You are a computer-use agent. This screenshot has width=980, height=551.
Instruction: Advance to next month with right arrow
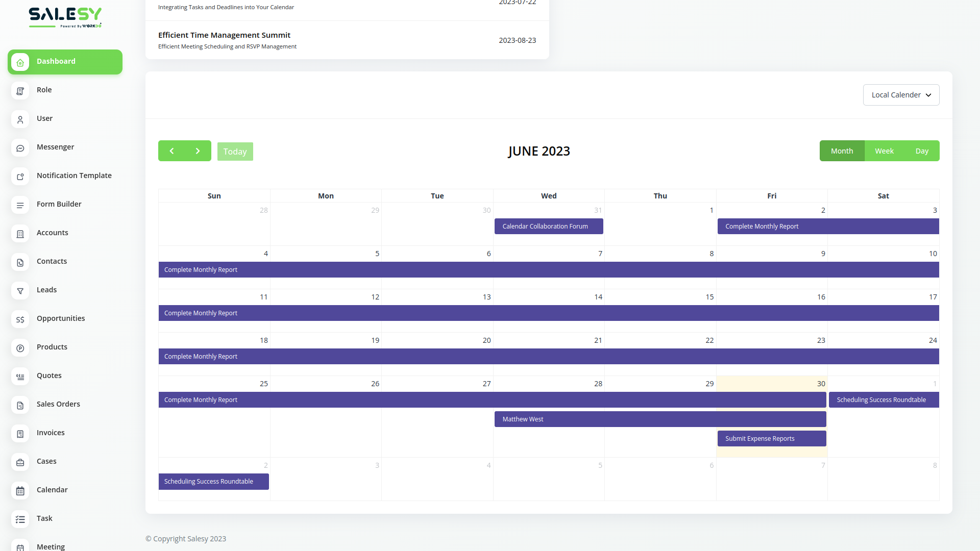(198, 151)
